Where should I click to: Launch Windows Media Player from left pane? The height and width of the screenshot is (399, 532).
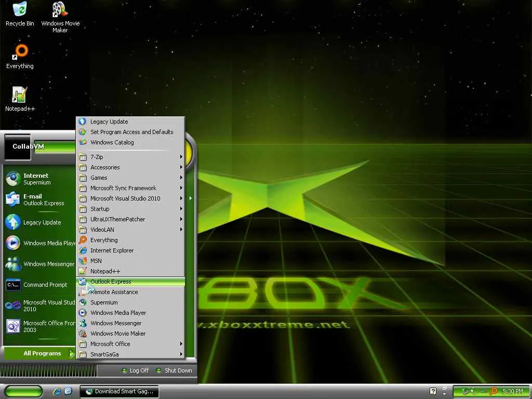click(39, 243)
